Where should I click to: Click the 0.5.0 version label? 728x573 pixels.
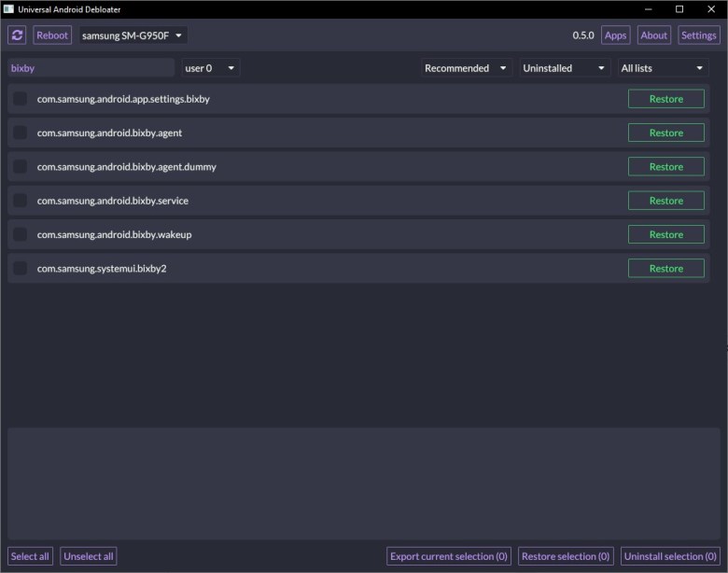pos(583,35)
